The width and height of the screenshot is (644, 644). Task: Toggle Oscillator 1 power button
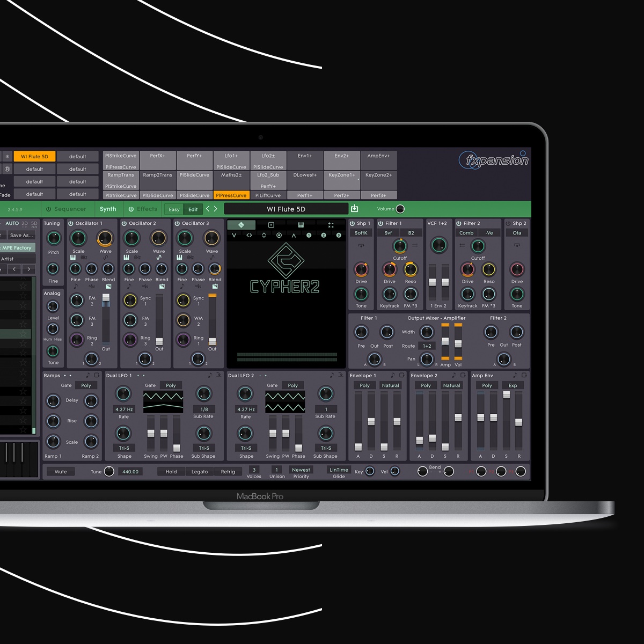(x=71, y=223)
